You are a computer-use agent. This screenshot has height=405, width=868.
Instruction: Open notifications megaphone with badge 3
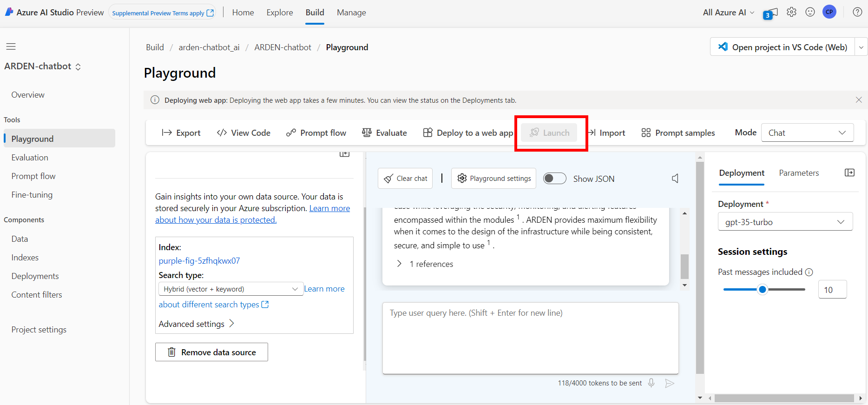pos(770,13)
